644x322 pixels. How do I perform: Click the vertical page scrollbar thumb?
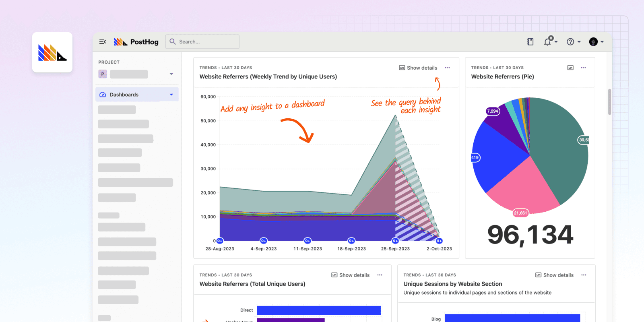pyautogui.click(x=609, y=102)
